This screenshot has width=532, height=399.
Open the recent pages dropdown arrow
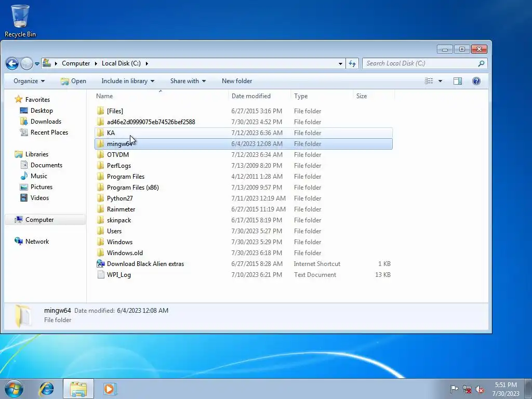point(37,63)
